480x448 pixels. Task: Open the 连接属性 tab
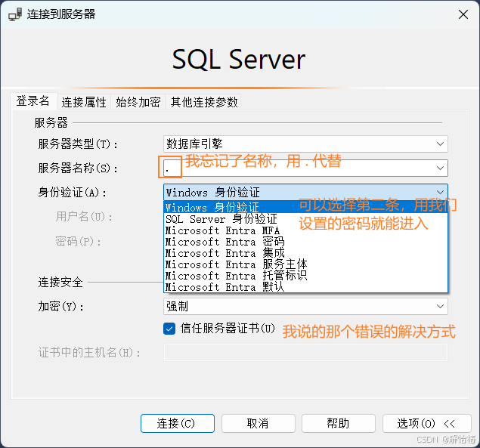point(84,102)
